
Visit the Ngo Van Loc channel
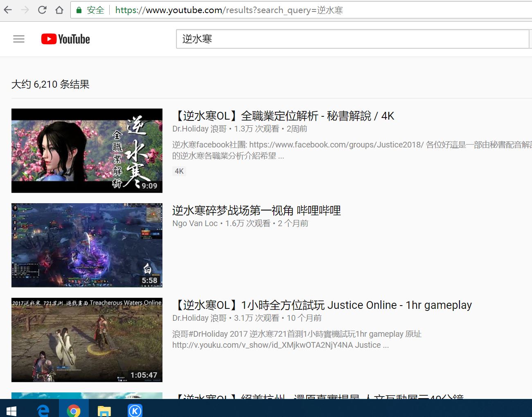point(195,224)
